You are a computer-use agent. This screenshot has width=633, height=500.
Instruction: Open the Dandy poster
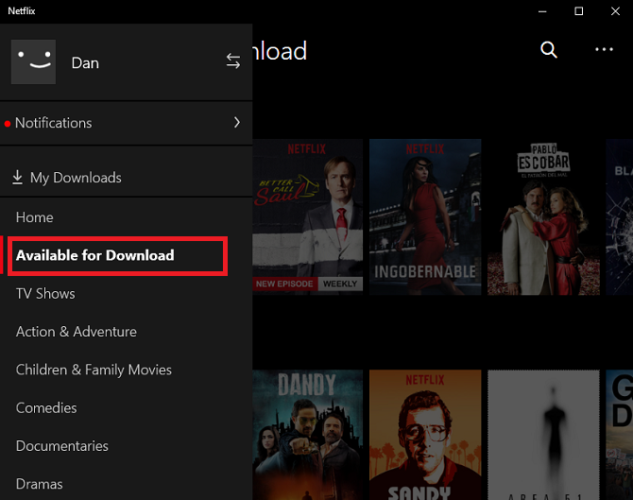click(x=308, y=435)
